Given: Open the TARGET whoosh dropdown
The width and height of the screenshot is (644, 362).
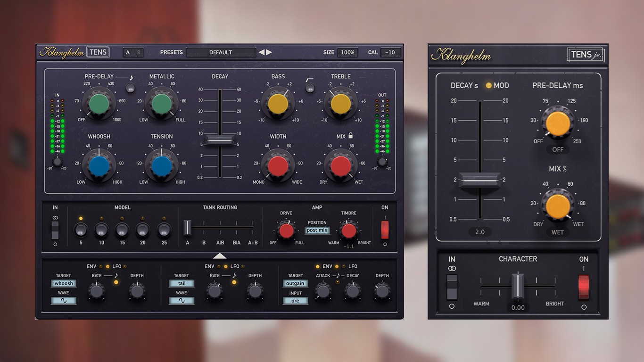Looking at the screenshot, I should click(63, 283).
